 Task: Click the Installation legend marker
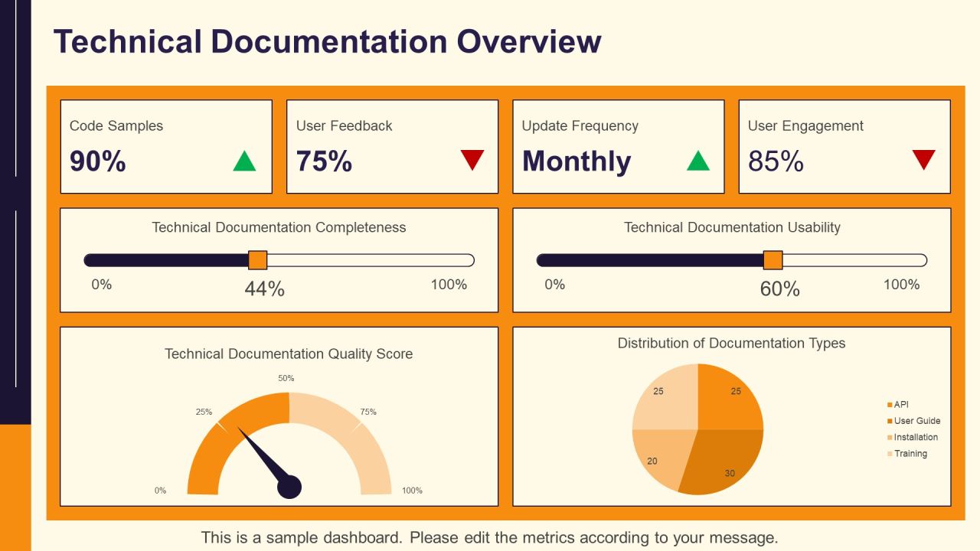tap(889, 438)
